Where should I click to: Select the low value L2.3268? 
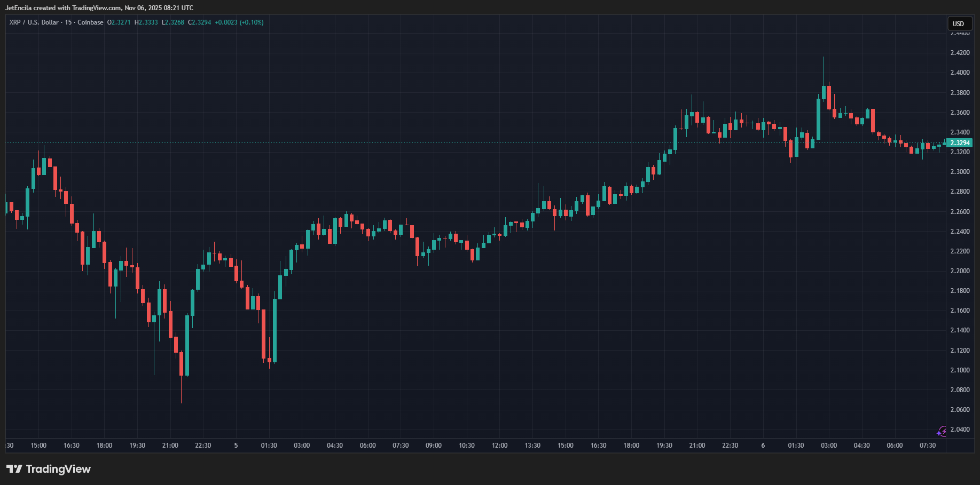[173, 22]
